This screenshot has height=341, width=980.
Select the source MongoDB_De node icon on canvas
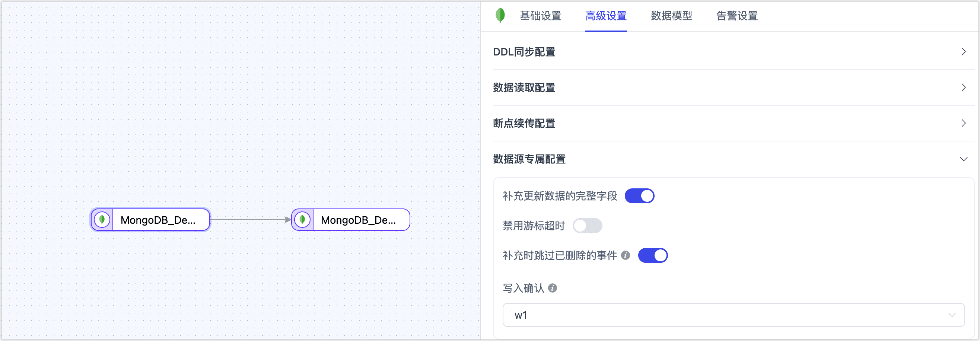102,220
